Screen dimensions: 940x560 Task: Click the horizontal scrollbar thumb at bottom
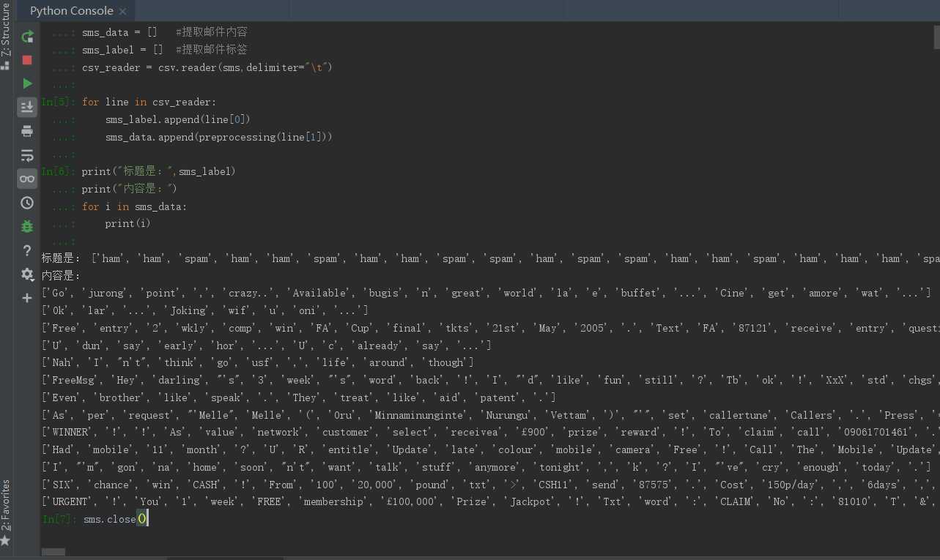(53, 552)
